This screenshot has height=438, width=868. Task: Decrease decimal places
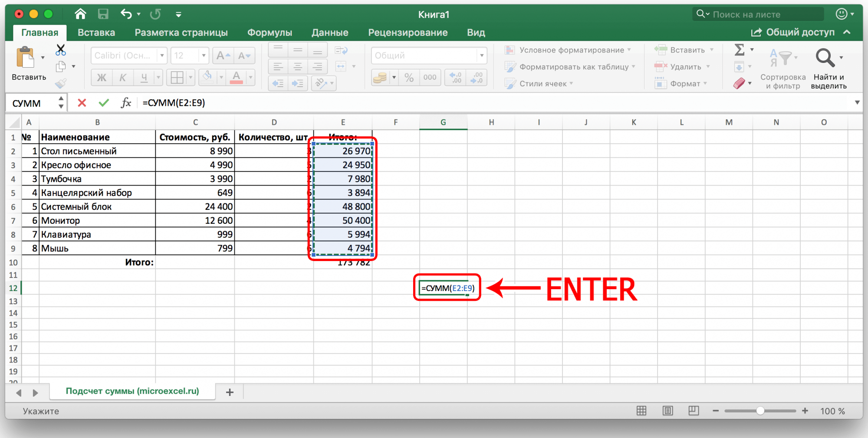pyautogui.click(x=477, y=78)
